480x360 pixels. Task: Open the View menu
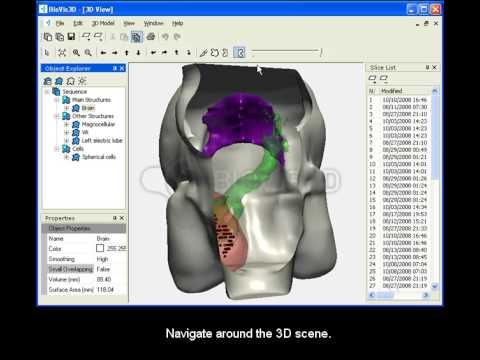pos(129,23)
